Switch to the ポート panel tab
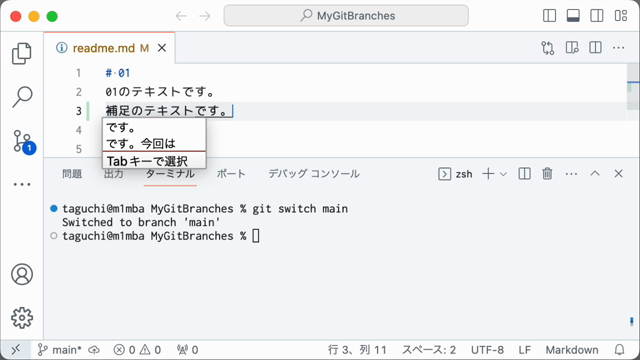The image size is (640, 360). click(231, 174)
